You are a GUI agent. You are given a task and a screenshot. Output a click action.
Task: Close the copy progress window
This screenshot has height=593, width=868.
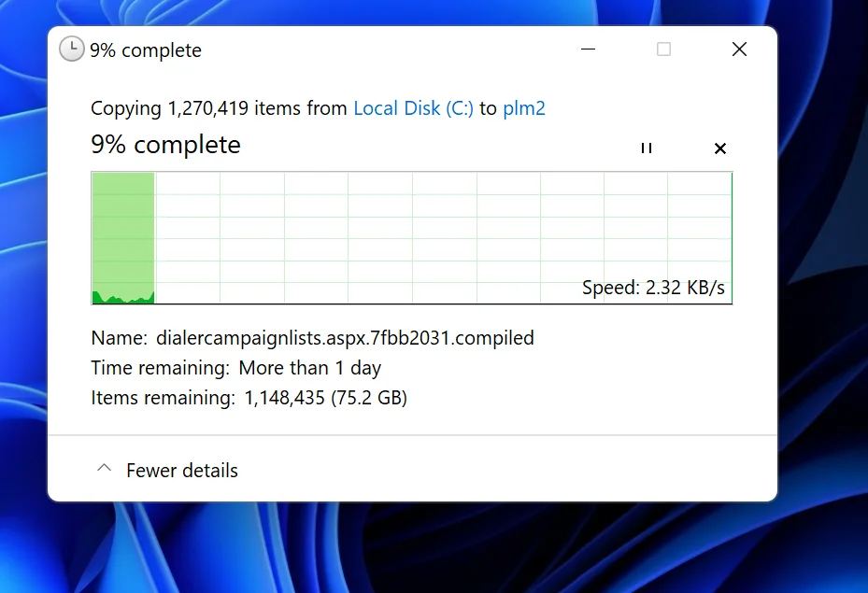[x=739, y=49]
